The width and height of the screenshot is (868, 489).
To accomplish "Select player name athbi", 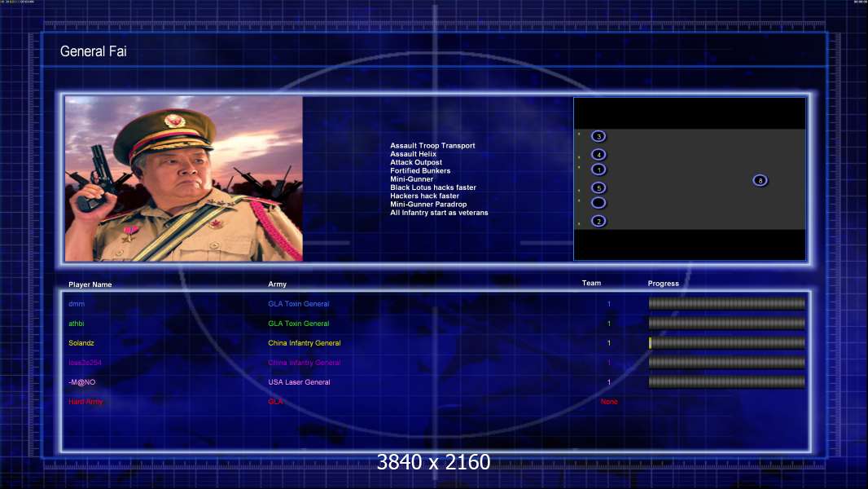I will pyautogui.click(x=77, y=324).
